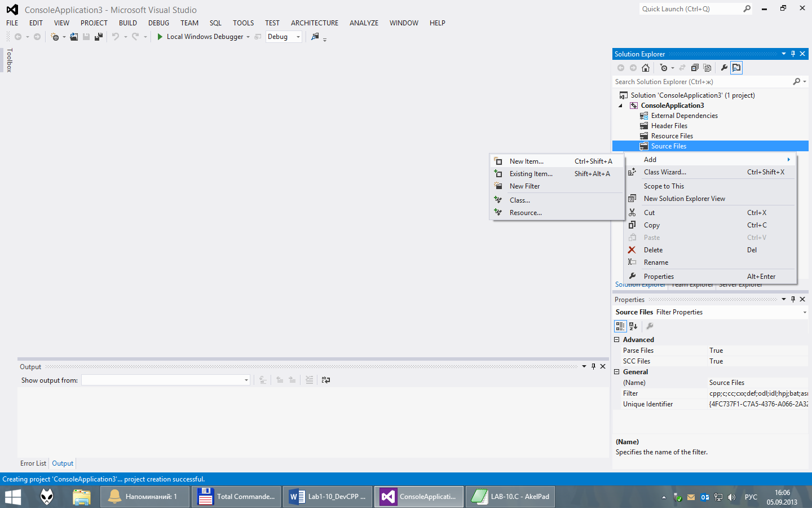Select Class Wizard... in context menu
This screenshot has width=812, height=508.
(x=710, y=172)
